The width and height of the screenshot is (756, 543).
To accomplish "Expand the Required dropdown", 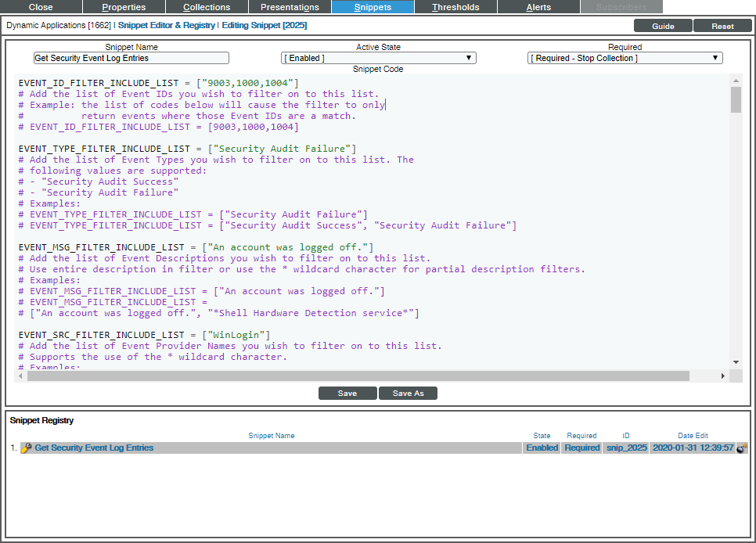I will pos(625,58).
